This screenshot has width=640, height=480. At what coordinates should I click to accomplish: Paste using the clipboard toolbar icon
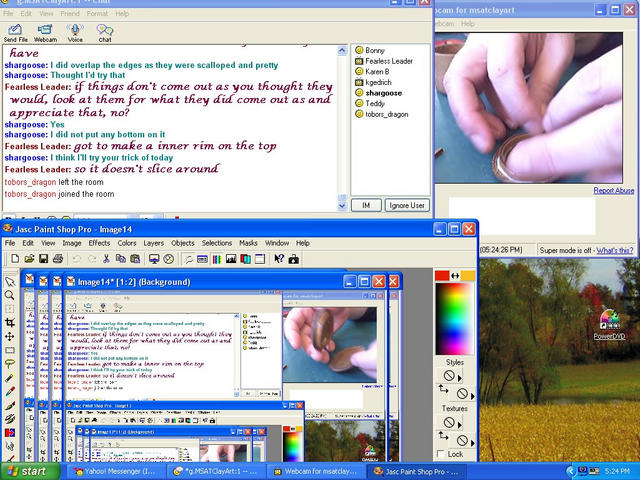[x=135, y=259]
